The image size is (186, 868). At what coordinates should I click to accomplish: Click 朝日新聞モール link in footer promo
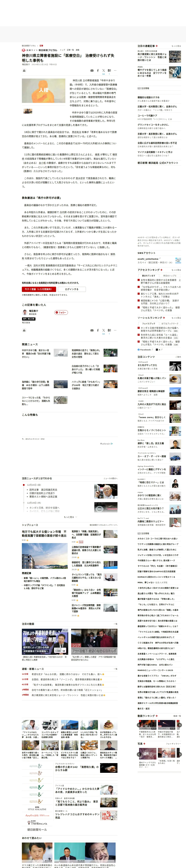(x=37, y=829)
